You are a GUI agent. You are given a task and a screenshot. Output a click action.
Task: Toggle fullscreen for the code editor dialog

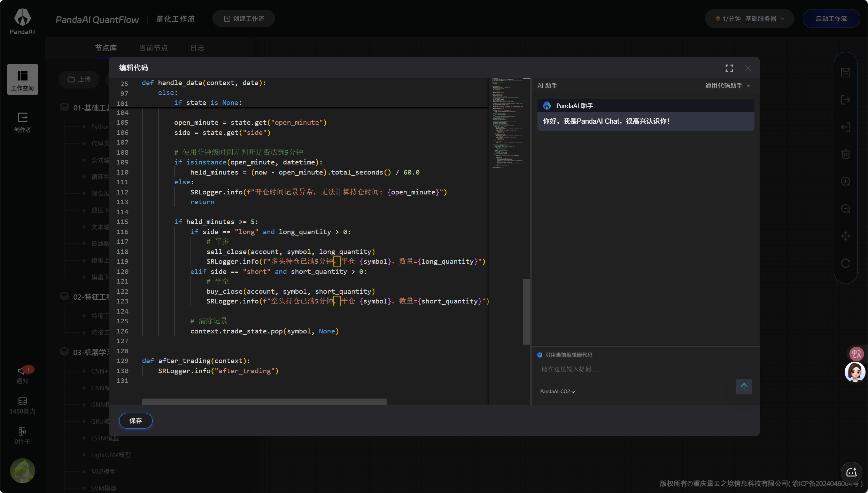pos(729,68)
